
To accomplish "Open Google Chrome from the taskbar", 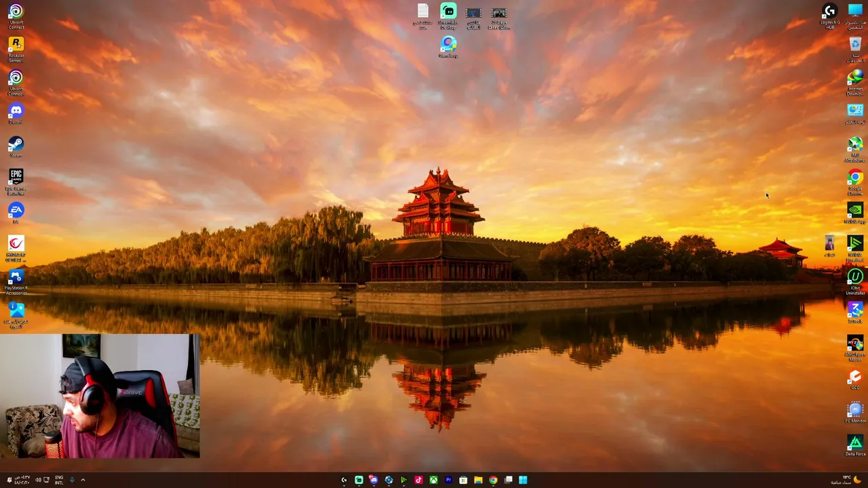I will click(493, 480).
